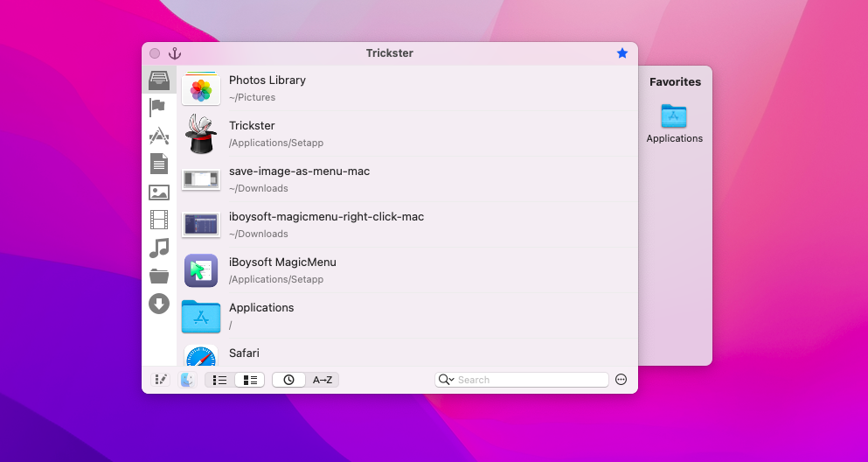Image resolution: width=868 pixels, height=462 pixels.
Task: Open search options magnifier dropdown
Action: click(x=446, y=380)
